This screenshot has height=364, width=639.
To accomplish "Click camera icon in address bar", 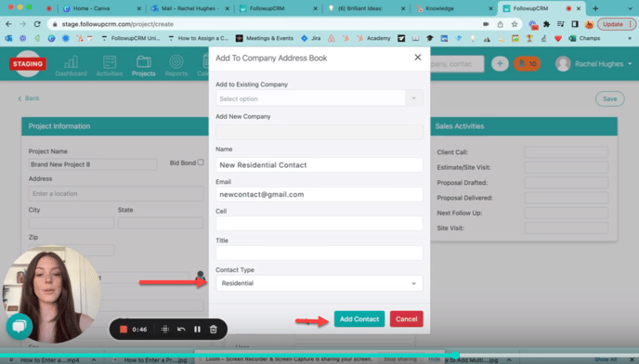I will [486, 24].
